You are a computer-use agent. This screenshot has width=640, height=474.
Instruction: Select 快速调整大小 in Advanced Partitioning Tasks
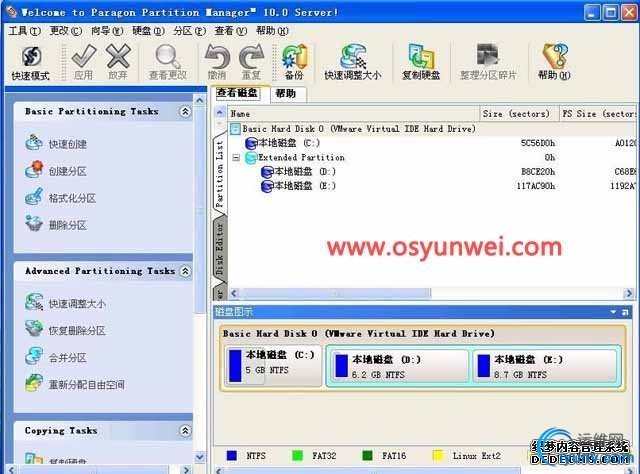[x=65, y=303]
